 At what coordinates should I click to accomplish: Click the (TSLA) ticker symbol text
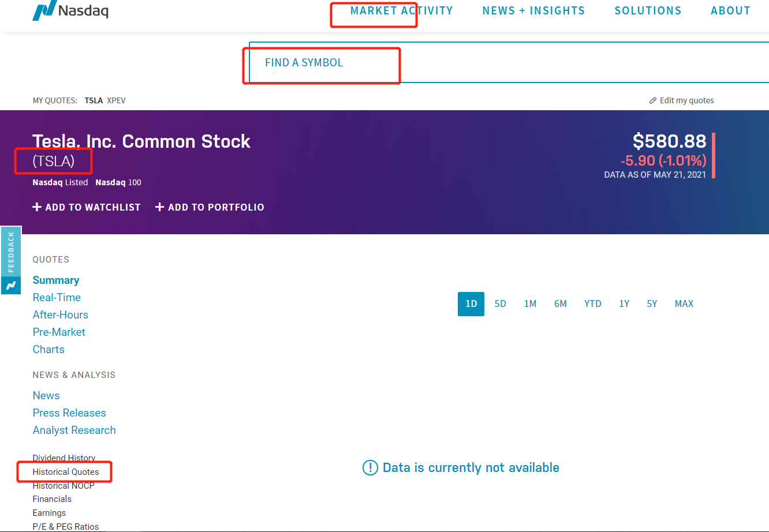(x=54, y=161)
